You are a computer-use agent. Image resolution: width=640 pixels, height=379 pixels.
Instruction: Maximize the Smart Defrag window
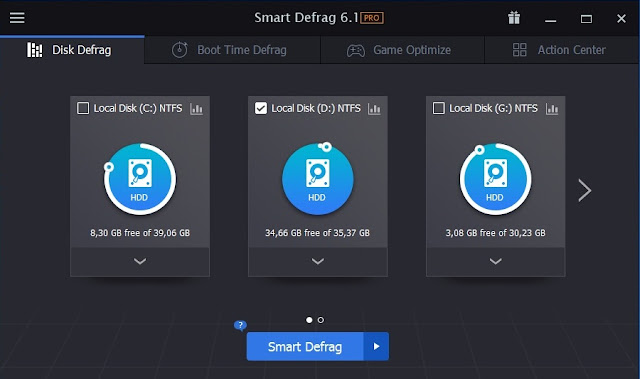pos(587,19)
